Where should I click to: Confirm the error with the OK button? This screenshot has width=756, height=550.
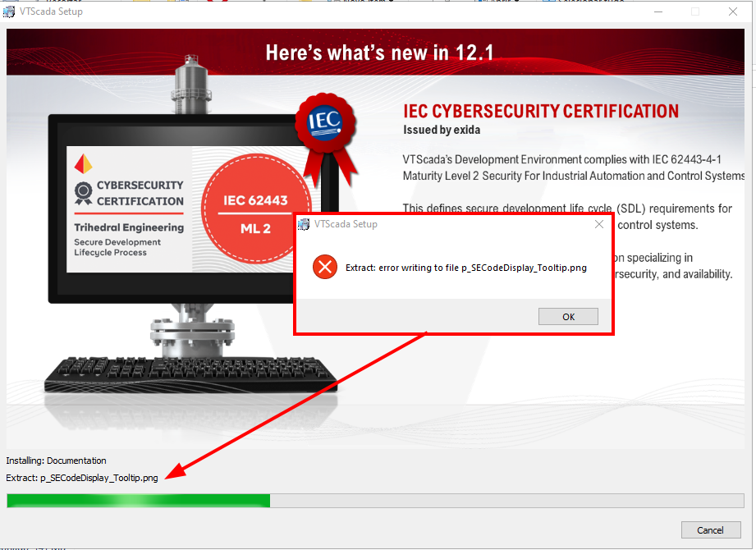[x=568, y=317]
